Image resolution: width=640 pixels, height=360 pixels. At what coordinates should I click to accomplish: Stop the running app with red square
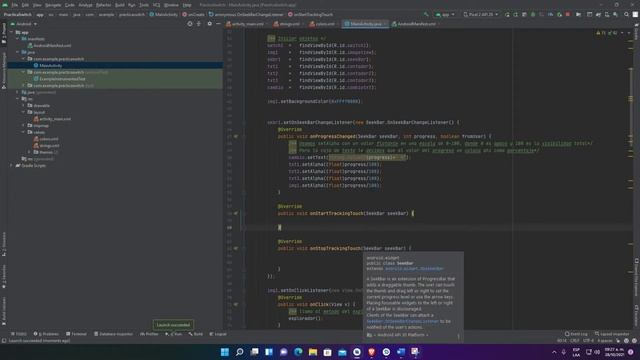click(568, 14)
